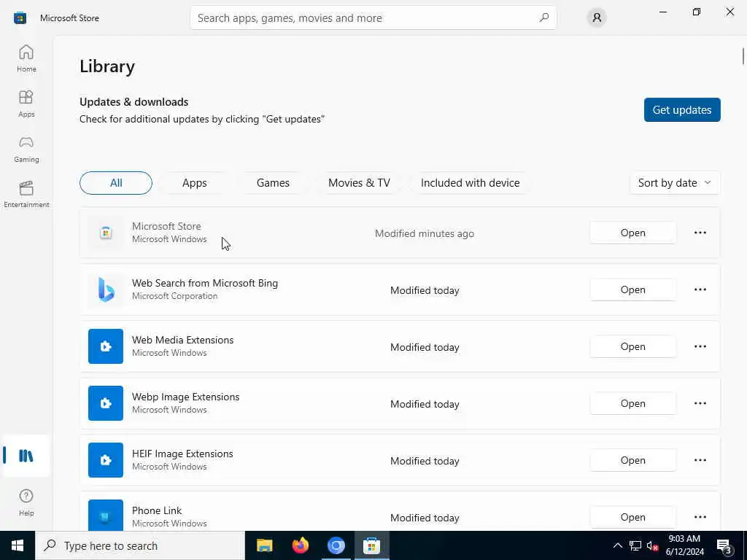Click the taskbar 'Type here to search' box

tap(140, 545)
